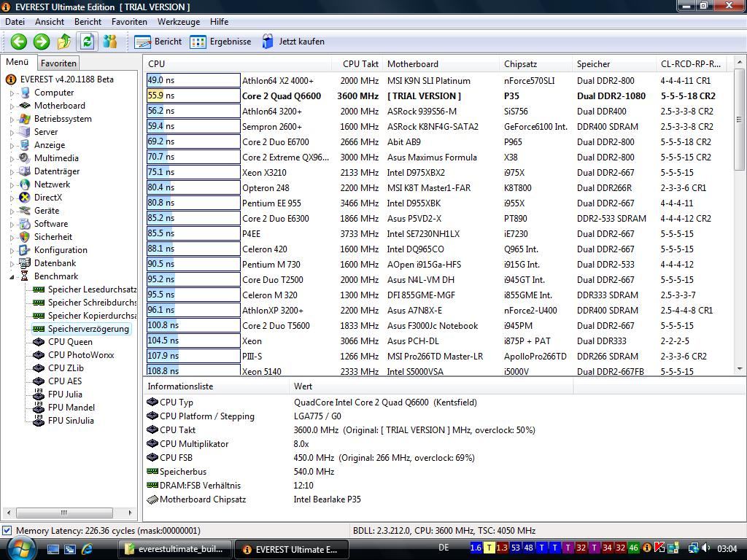Open the Hilfe menu
Image resolution: width=747 pixels, height=560 pixels.
pos(219,21)
